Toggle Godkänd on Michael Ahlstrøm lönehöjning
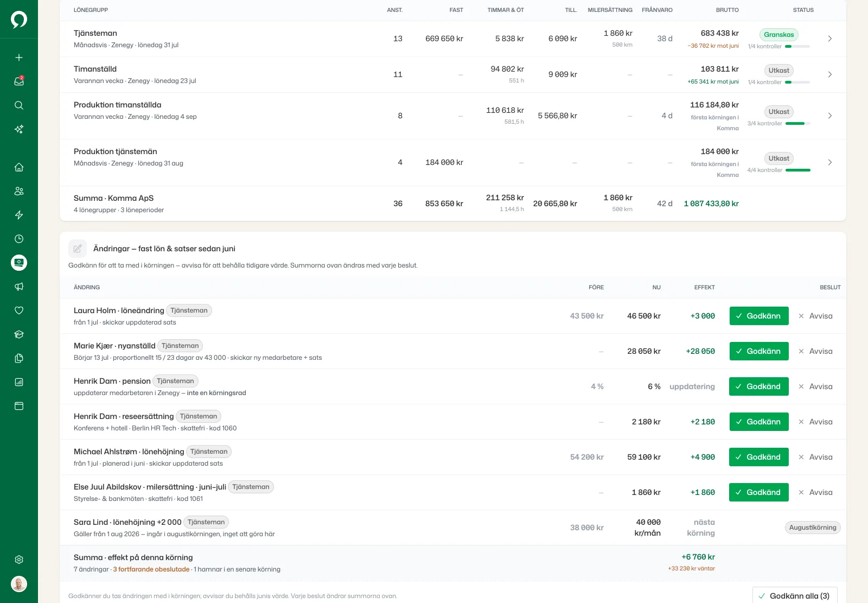The height and width of the screenshot is (603, 868). [759, 457]
